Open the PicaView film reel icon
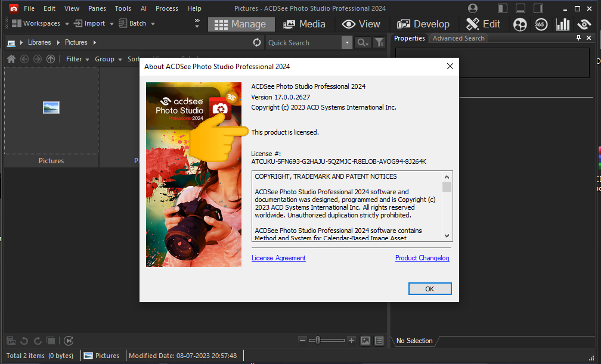This screenshot has width=601, height=364. pos(520,24)
